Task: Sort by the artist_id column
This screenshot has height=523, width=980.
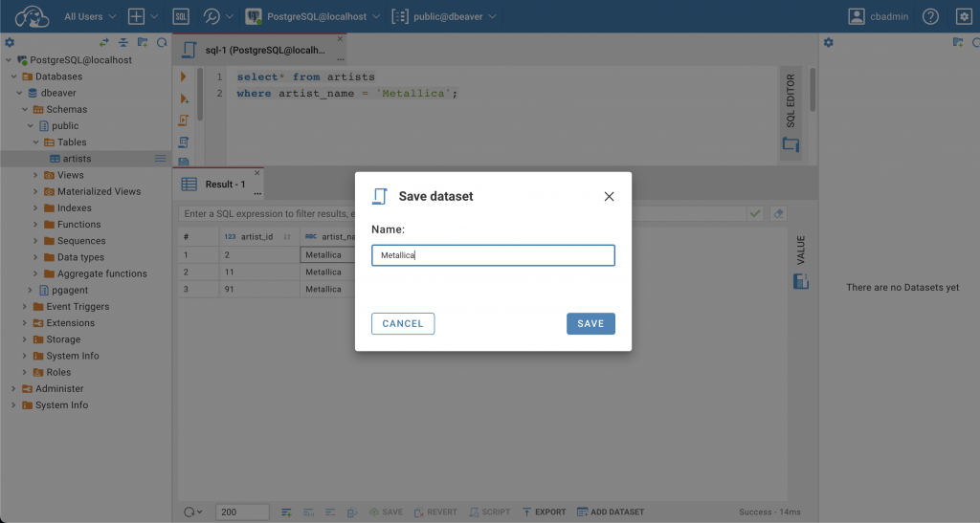Action: [x=287, y=237]
